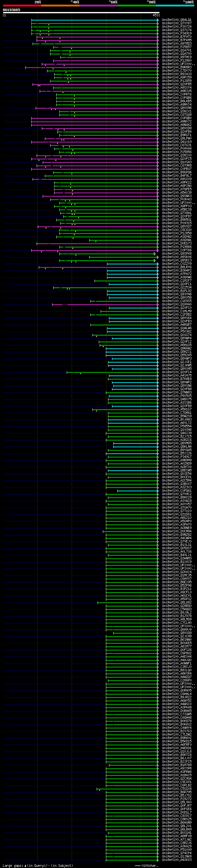Select label UniRef100_P12860
The width and height of the screenshot is (197, 868).
[177, 61]
